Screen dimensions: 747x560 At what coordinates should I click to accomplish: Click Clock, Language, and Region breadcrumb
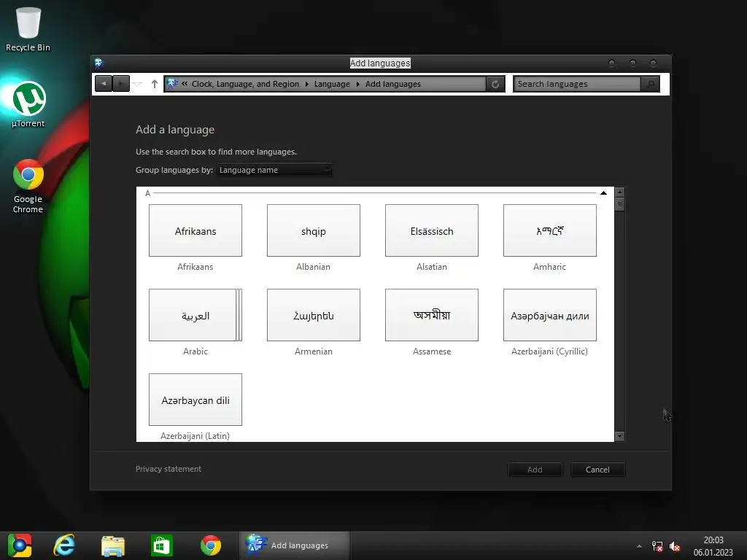coord(245,84)
